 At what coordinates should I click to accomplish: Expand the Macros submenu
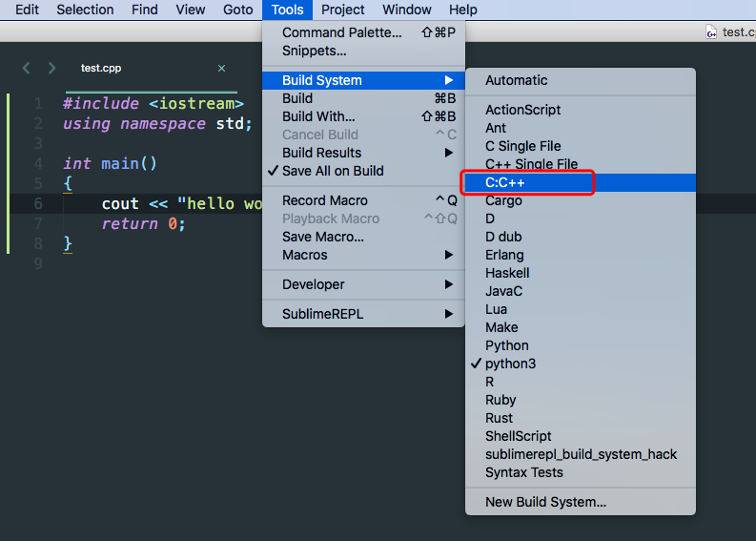(363, 255)
